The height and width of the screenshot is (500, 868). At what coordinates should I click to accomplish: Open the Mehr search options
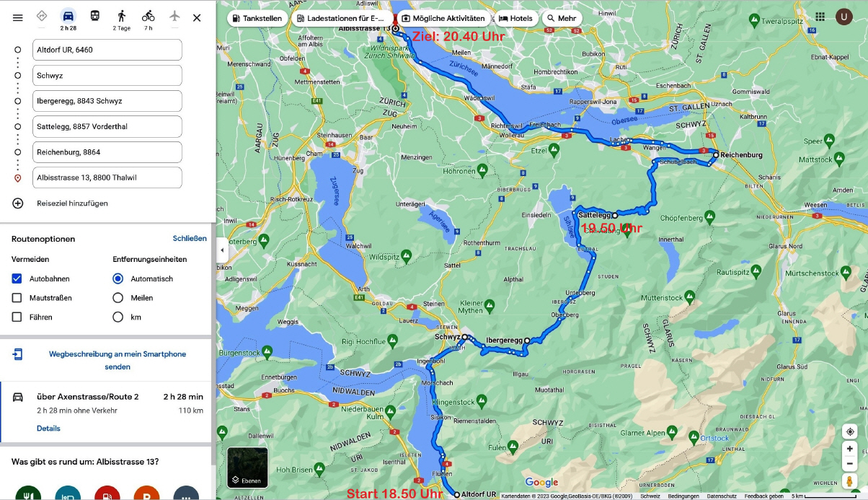[x=561, y=18]
